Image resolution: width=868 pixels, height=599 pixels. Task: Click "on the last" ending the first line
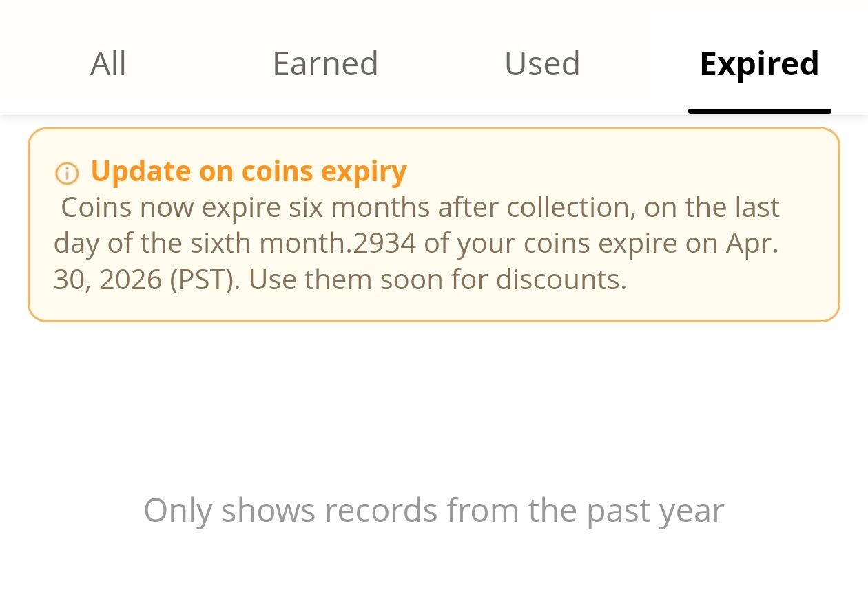pyautogui.click(x=712, y=207)
